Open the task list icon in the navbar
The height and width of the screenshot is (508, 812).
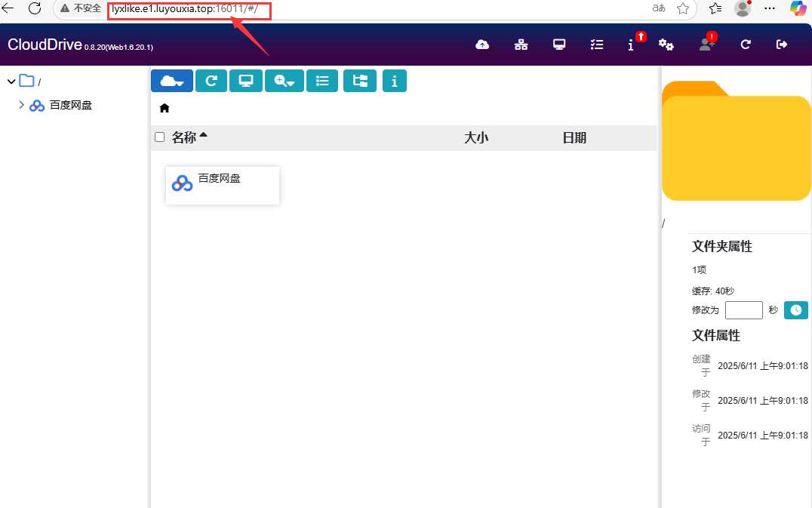tap(597, 45)
